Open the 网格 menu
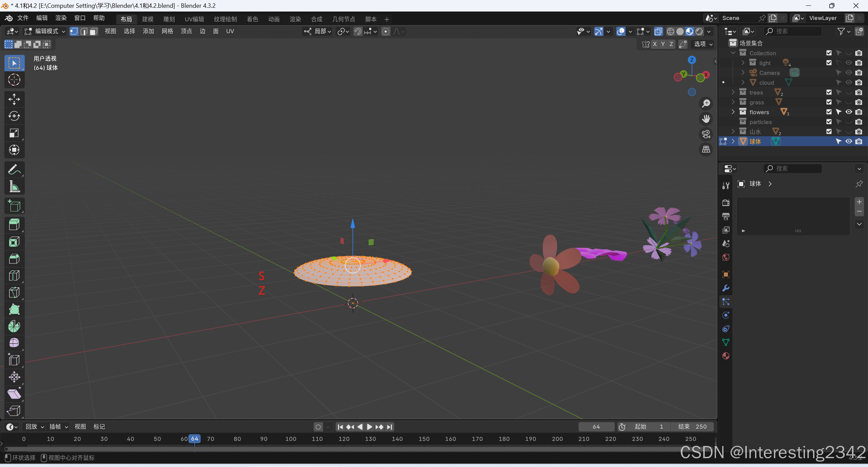The height and width of the screenshot is (467, 868). 167,32
